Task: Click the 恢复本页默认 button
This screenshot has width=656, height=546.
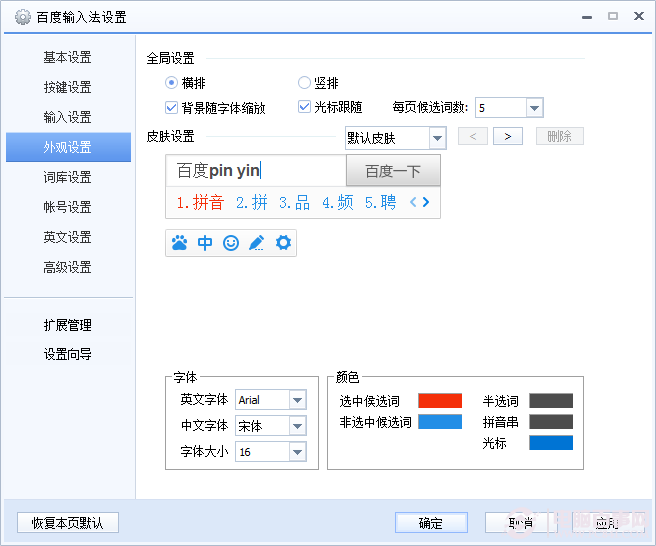Action: coord(68,523)
